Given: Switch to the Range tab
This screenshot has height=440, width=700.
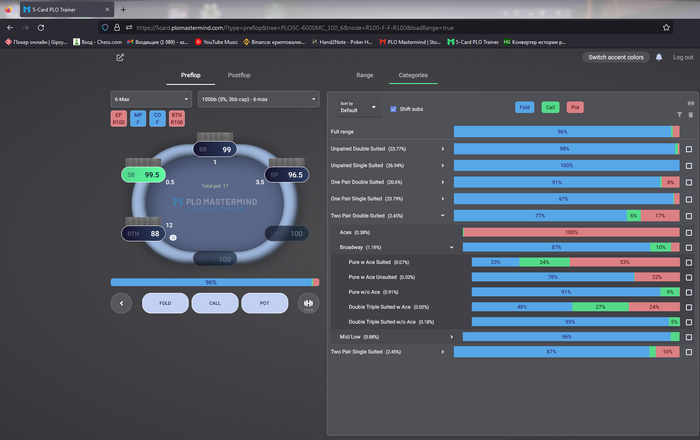Looking at the screenshot, I should coord(364,75).
